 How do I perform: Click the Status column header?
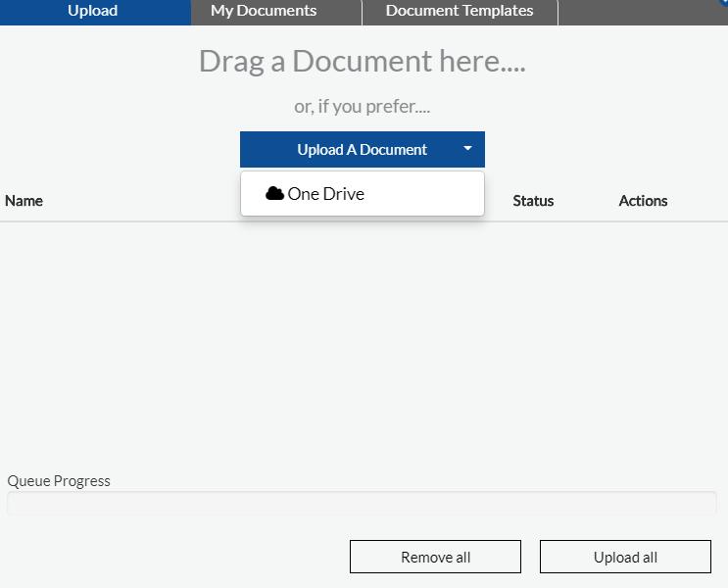point(533,201)
